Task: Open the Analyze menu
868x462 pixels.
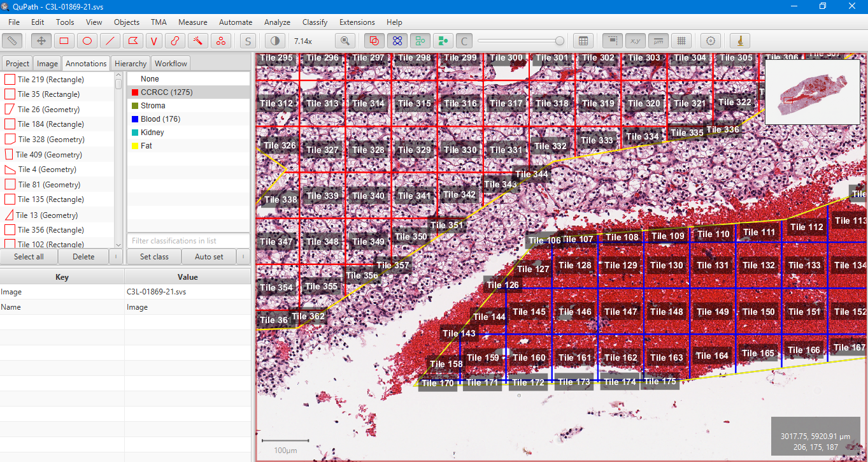Action: (277, 22)
